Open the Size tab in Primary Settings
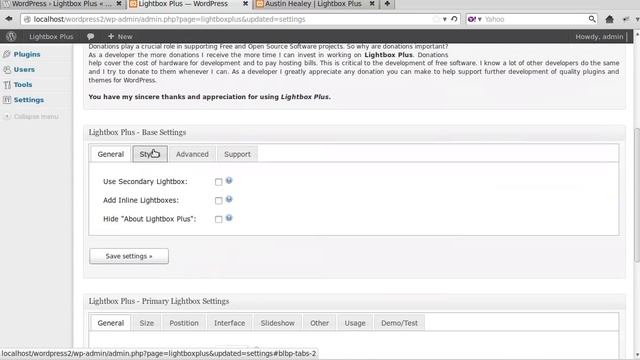This screenshot has height=360, width=640. [x=147, y=323]
